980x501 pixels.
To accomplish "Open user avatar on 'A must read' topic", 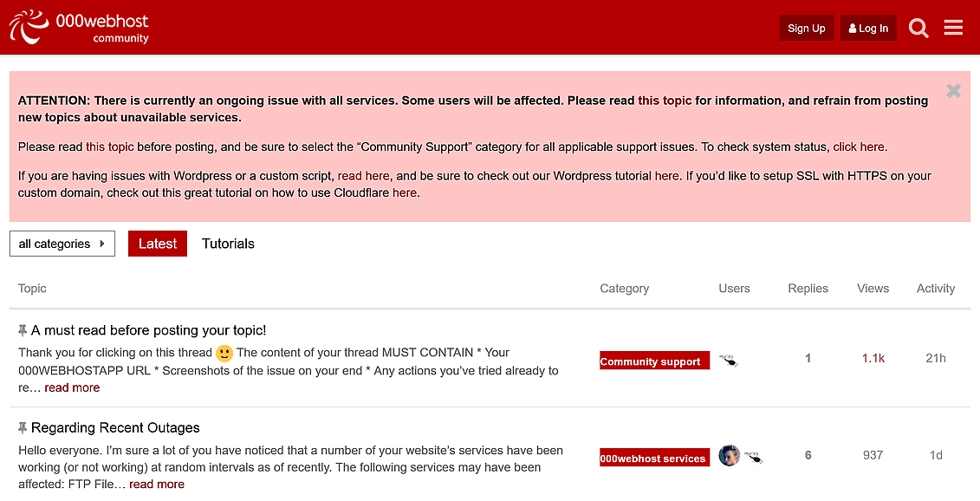I will point(729,359).
